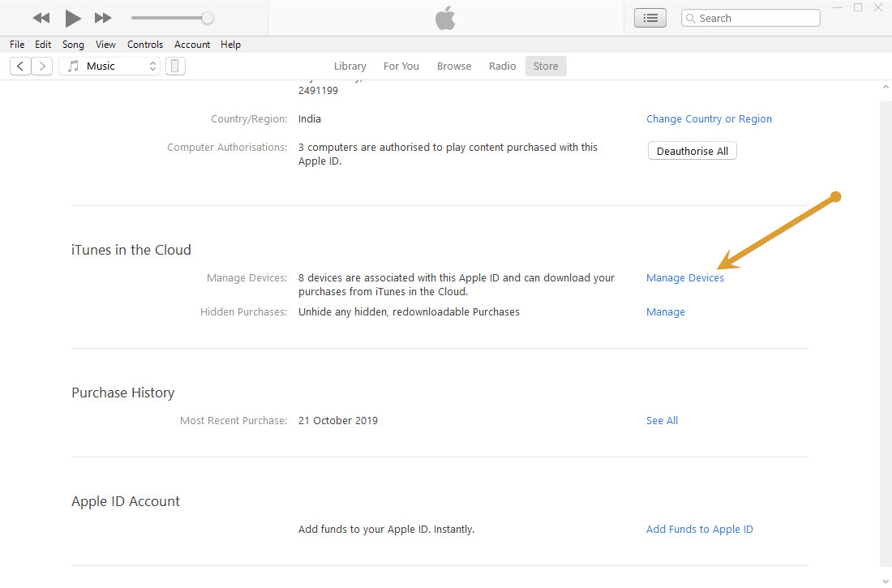Click the 'Computer Authorisations:' label
Viewport: 892px width, 588px height.
(x=227, y=148)
